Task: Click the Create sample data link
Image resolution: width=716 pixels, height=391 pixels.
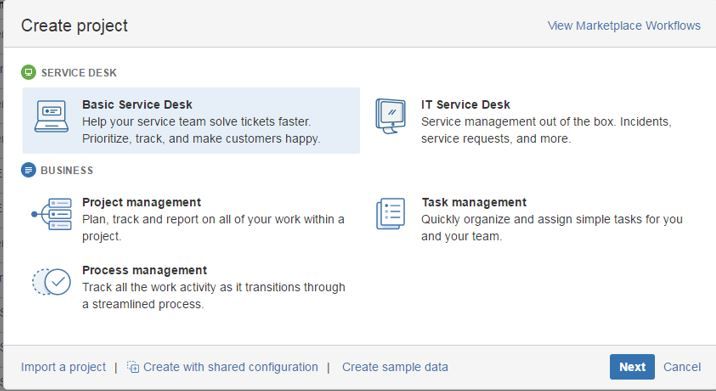Action: click(395, 367)
